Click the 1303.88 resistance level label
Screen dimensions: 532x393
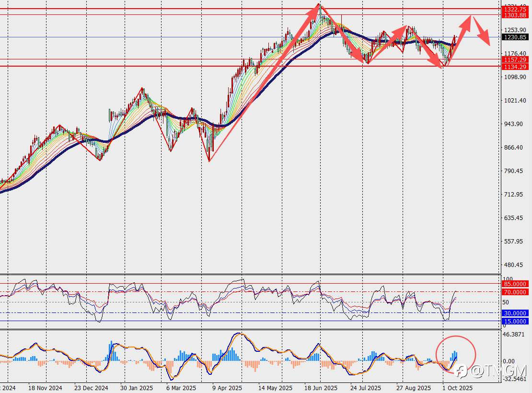click(x=515, y=15)
